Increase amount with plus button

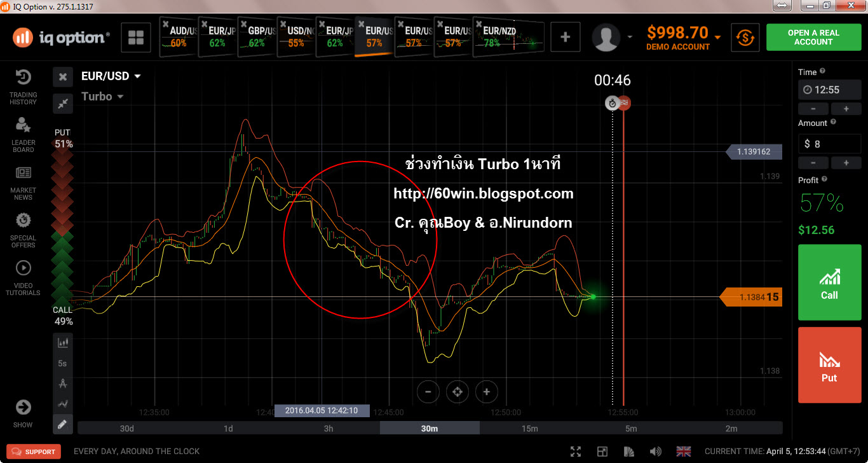point(846,163)
